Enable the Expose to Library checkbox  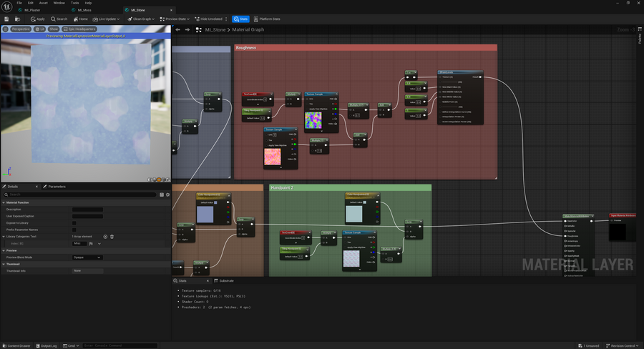tap(74, 222)
